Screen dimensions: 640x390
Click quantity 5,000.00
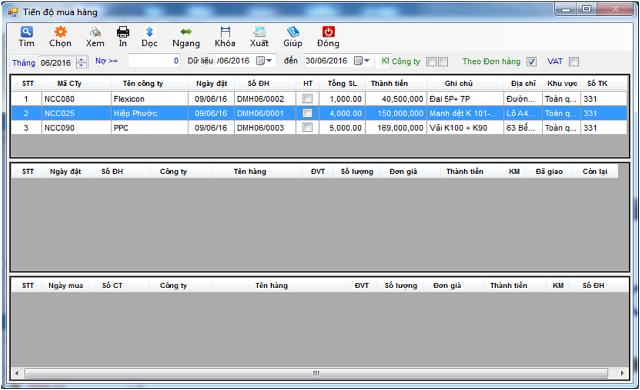342,128
